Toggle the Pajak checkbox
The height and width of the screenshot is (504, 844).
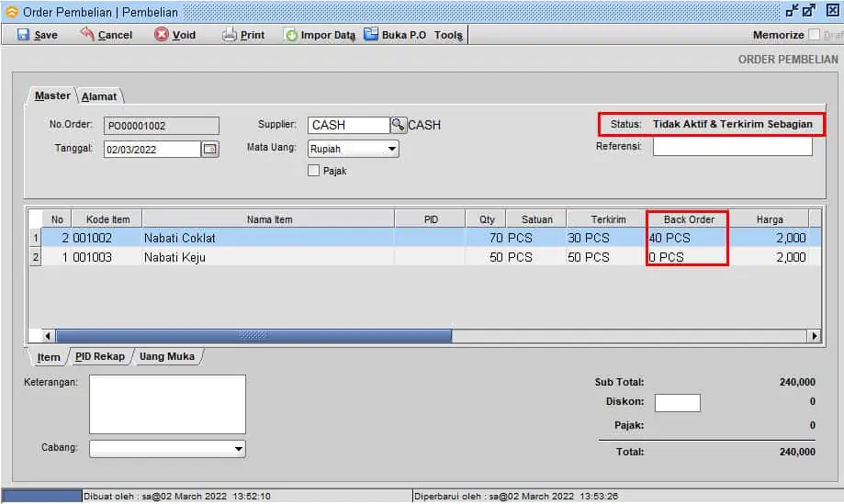(313, 171)
